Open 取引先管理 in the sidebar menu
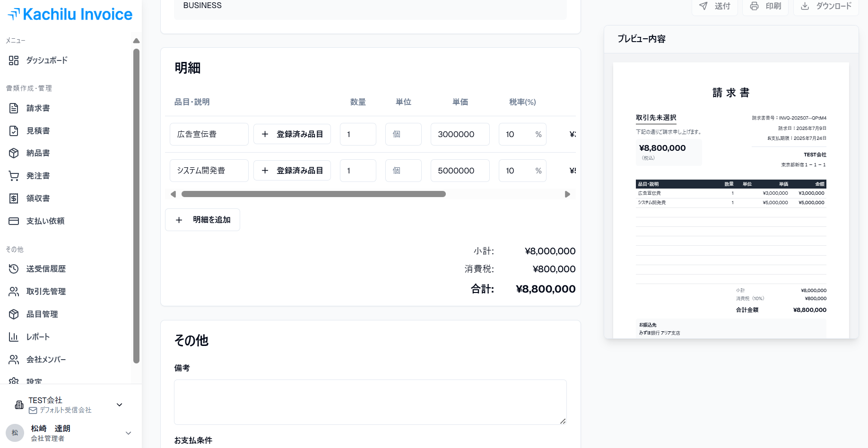868x448 pixels. 46,292
